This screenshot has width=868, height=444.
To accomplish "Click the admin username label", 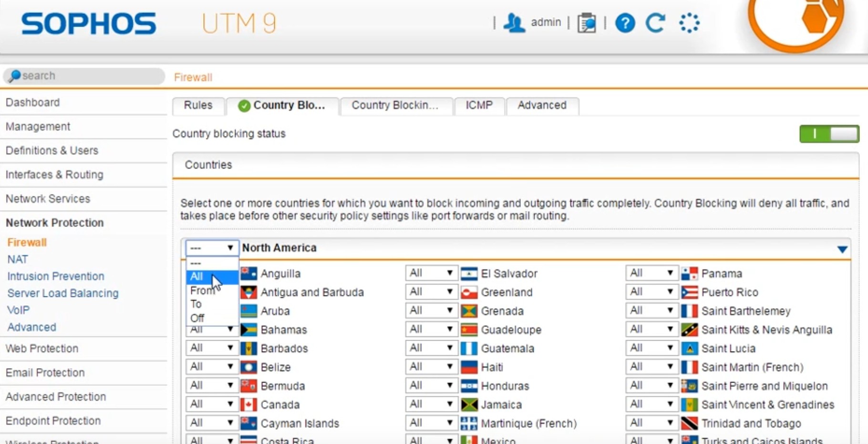I will pyautogui.click(x=546, y=22).
